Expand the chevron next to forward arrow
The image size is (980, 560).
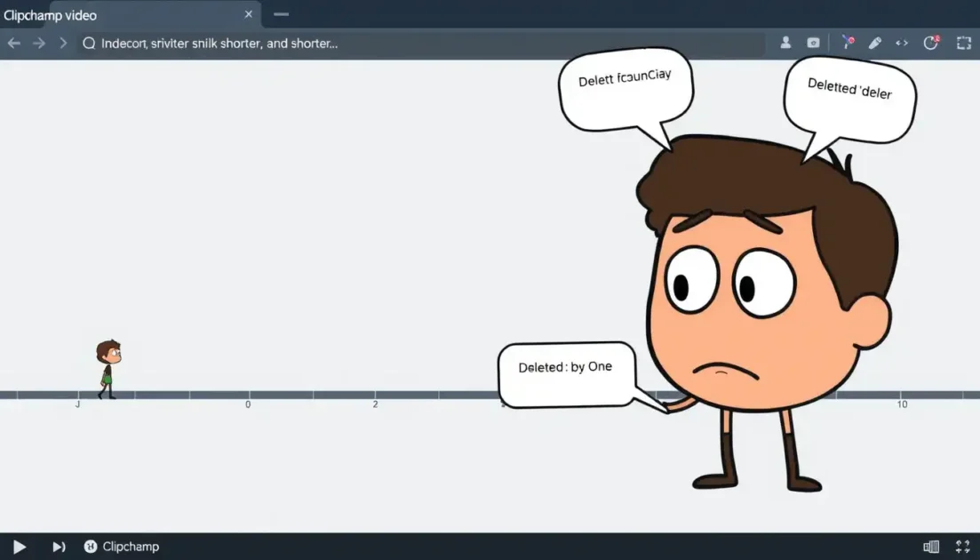tap(63, 44)
